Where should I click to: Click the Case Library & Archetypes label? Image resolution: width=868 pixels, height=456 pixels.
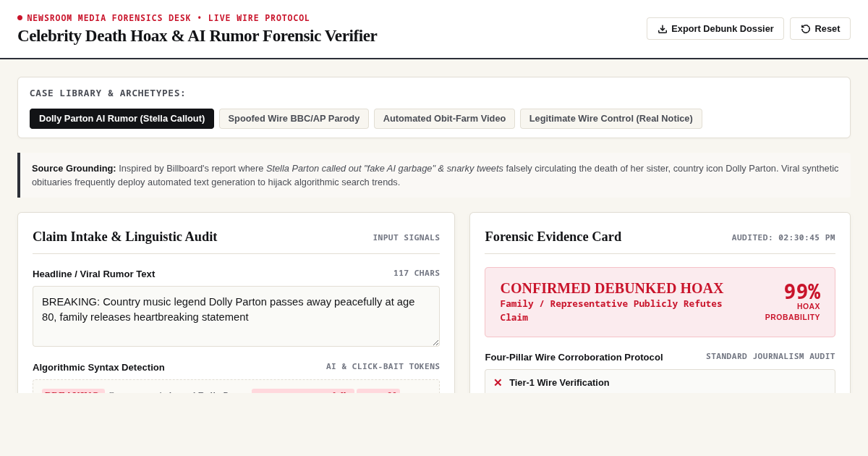[108, 93]
